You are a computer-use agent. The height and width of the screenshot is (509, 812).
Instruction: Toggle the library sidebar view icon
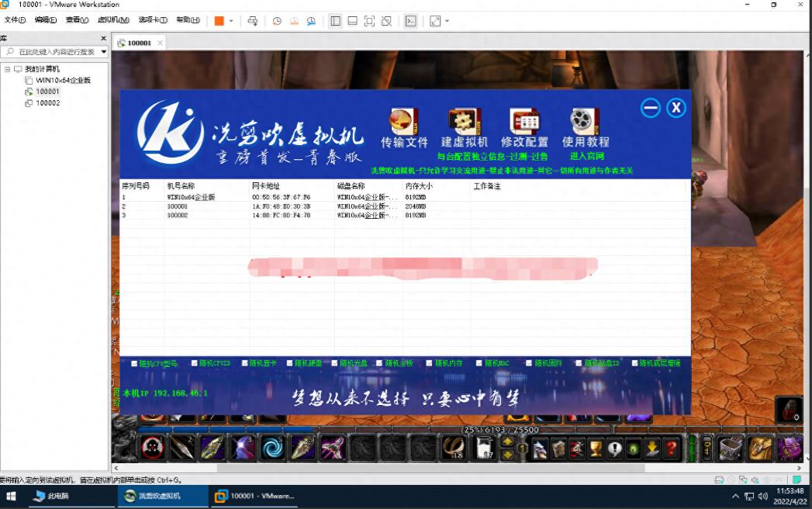[336, 21]
